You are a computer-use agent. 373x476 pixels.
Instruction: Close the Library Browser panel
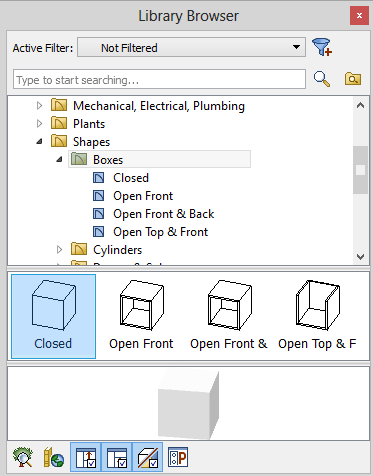pos(359,16)
